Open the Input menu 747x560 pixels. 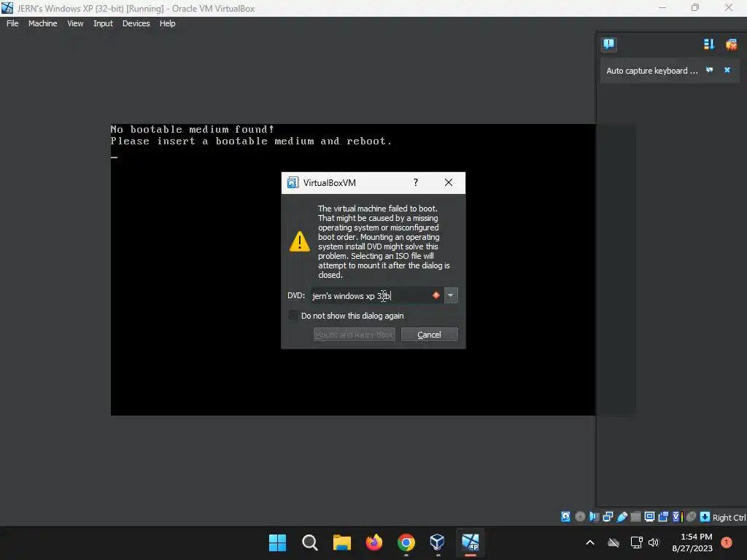tap(103, 23)
